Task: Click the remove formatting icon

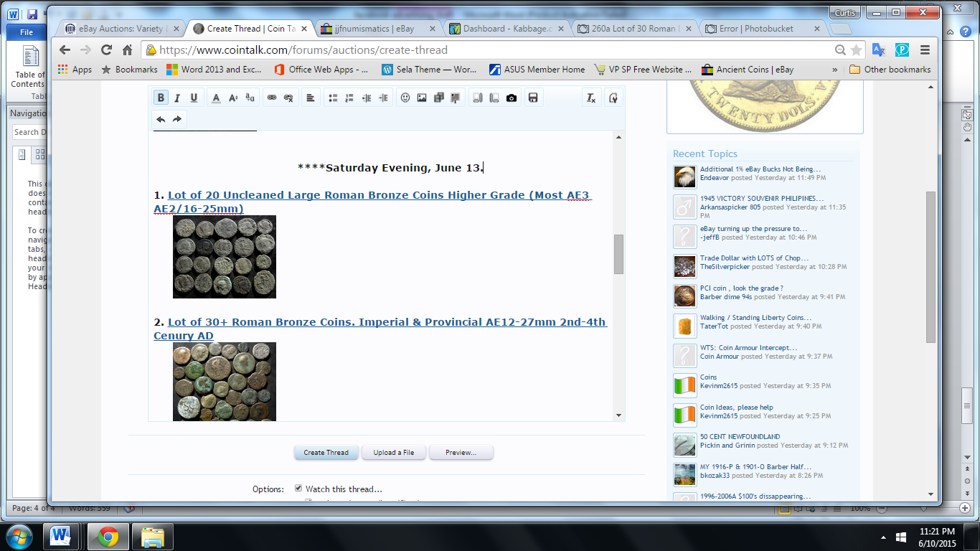Action: click(x=590, y=98)
